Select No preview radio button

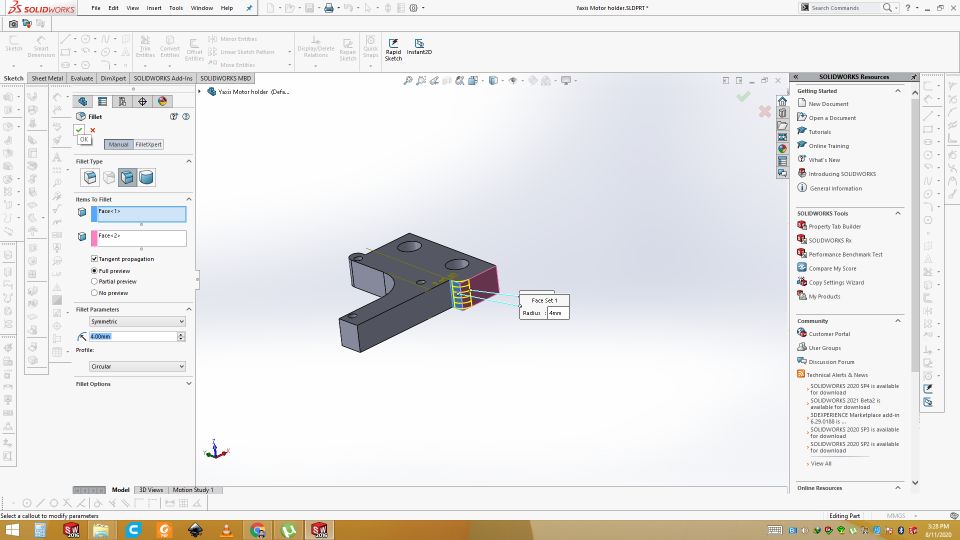click(94, 293)
